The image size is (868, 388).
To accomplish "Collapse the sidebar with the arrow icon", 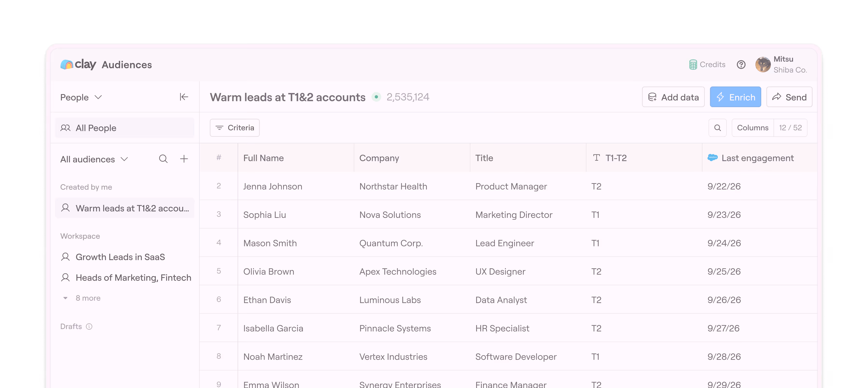I will coord(184,97).
